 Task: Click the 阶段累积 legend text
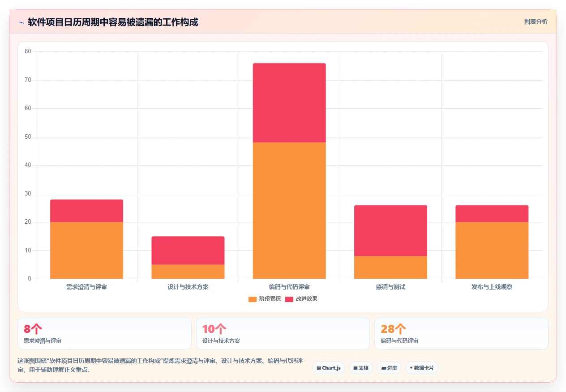click(270, 299)
